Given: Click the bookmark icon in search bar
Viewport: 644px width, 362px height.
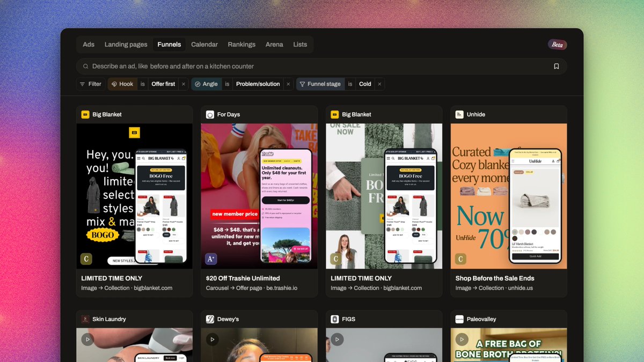Looking at the screenshot, I should 557,67.
